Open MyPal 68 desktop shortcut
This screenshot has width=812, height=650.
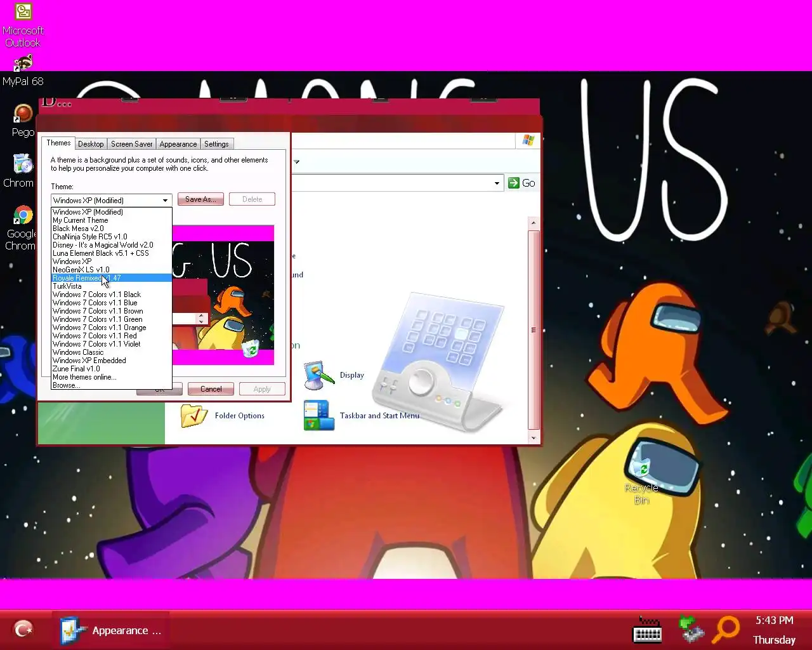pos(23,71)
